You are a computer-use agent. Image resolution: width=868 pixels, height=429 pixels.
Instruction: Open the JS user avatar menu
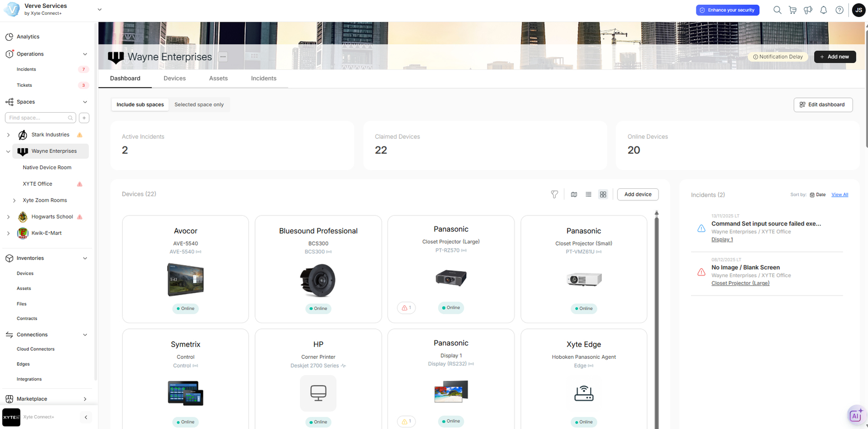pos(858,10)
